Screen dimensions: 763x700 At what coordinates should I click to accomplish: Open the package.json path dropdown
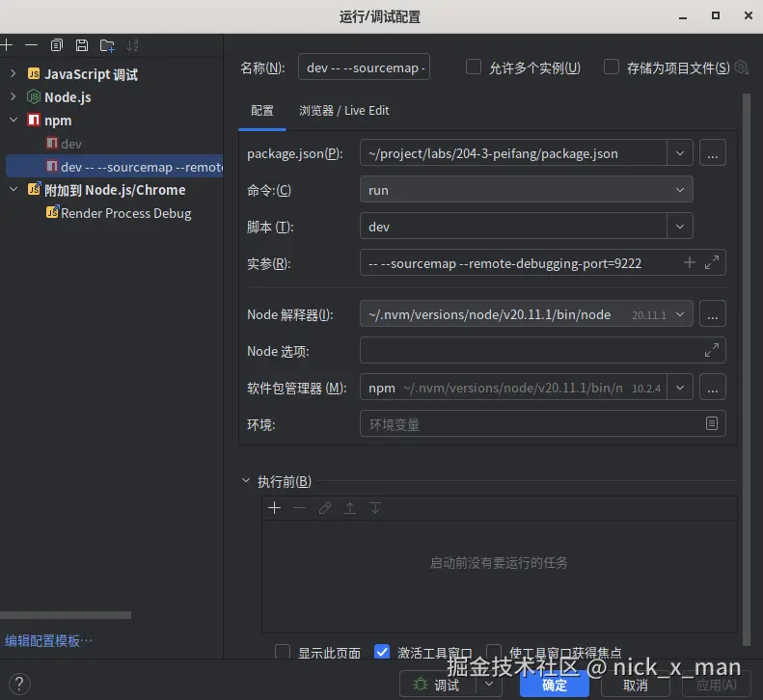[680, 153]
